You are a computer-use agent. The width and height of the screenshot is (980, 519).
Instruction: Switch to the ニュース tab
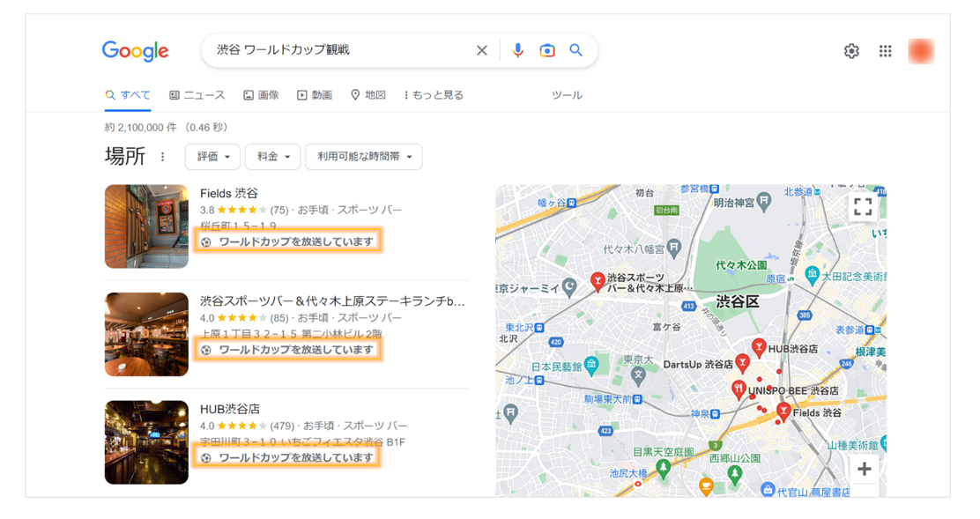click(197, 95)
